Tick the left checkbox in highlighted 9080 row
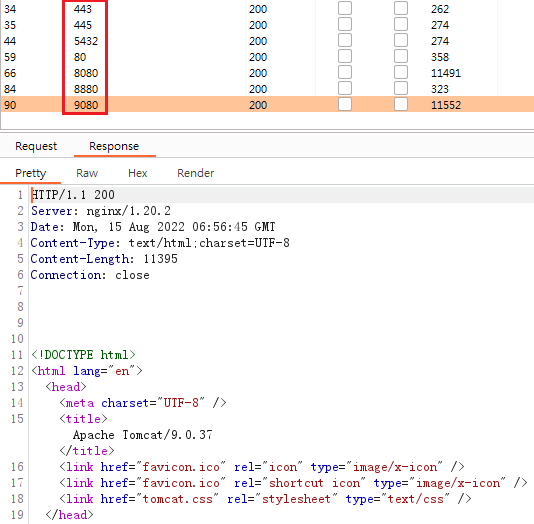The height and width of the screenshot is (524, 534). click(345, 105)
